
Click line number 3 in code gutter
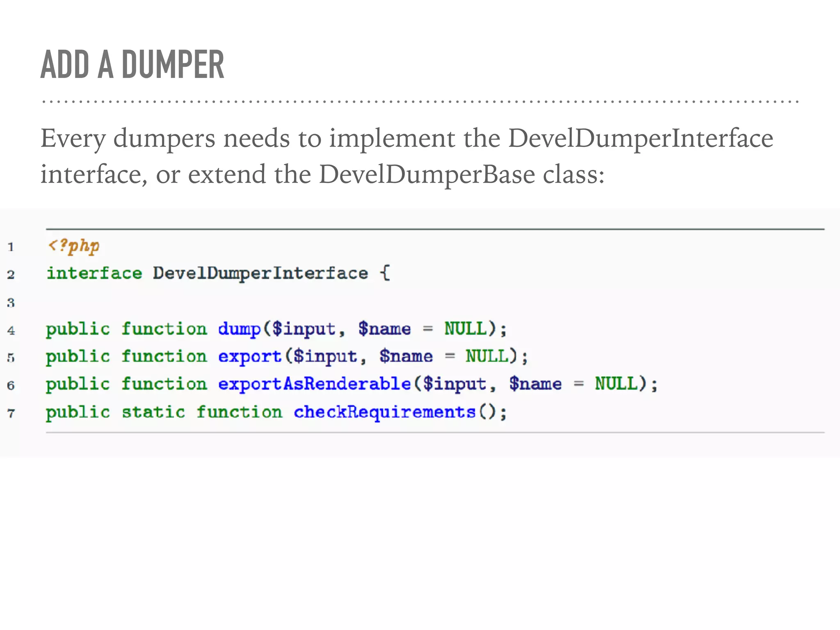click(x=11, y=303)
